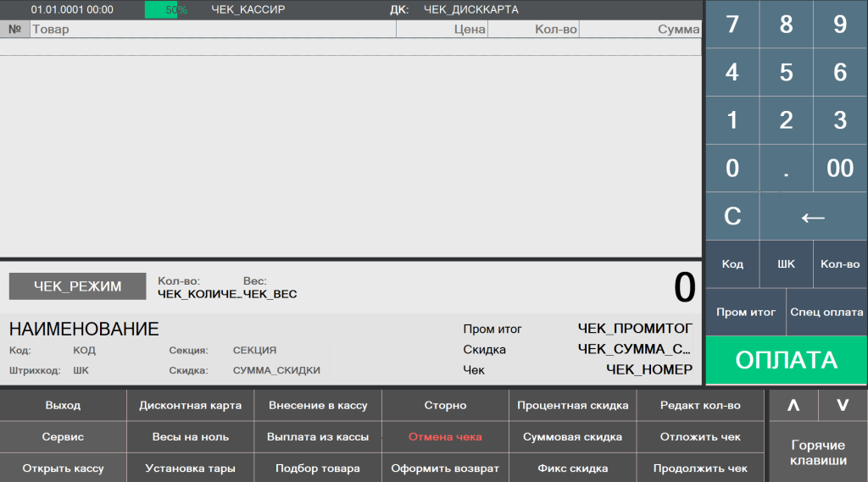
Task: Open Подбор товара product selection
Action: click(x=318, y=468)
